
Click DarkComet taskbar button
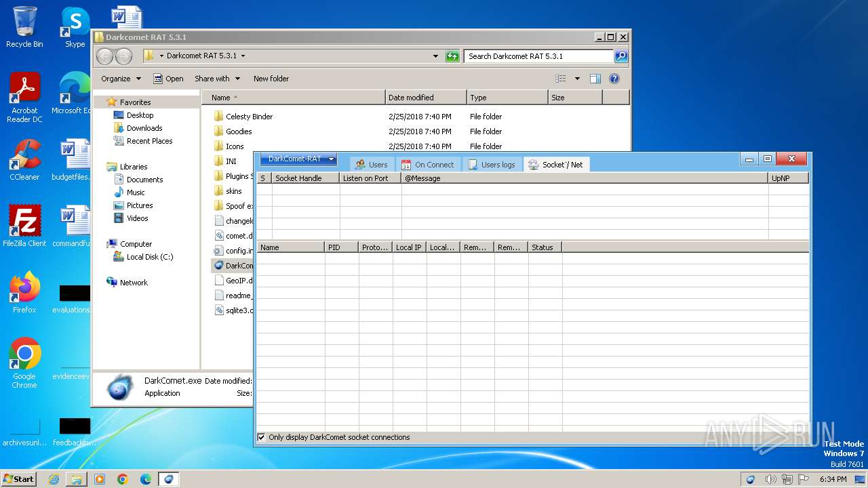(169, 479)
